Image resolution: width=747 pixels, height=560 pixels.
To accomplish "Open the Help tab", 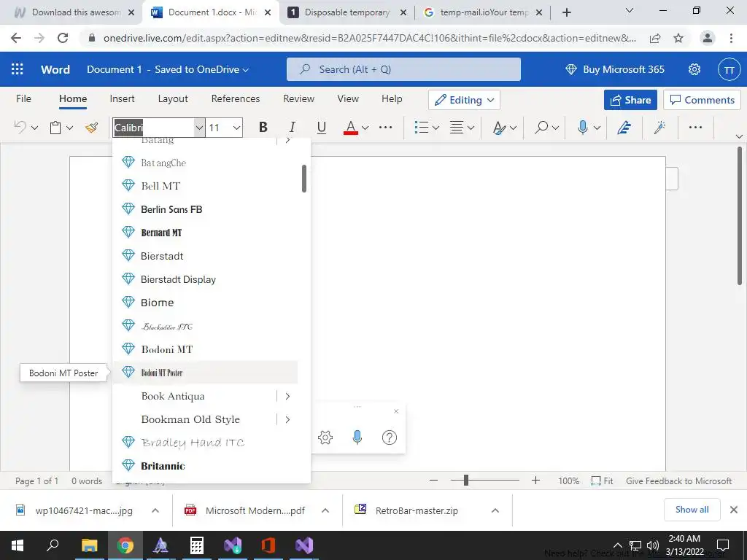I will click(392, 98).
